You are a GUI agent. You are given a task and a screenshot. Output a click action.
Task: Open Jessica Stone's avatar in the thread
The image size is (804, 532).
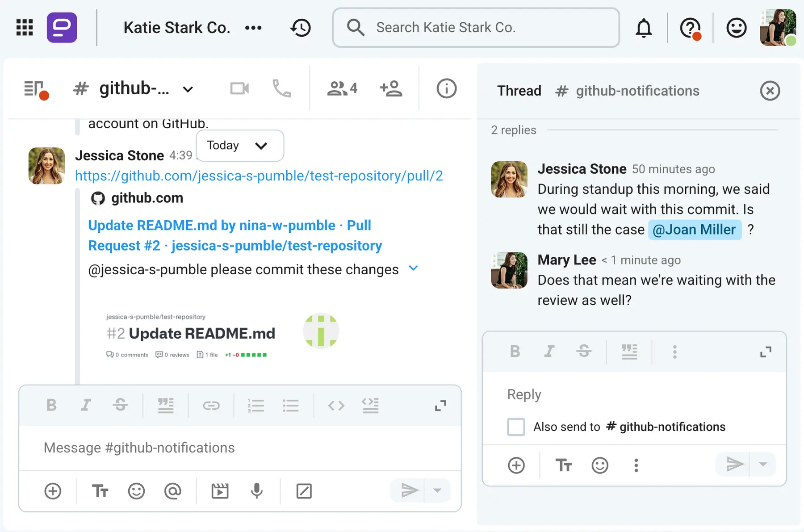click(509, 179)
